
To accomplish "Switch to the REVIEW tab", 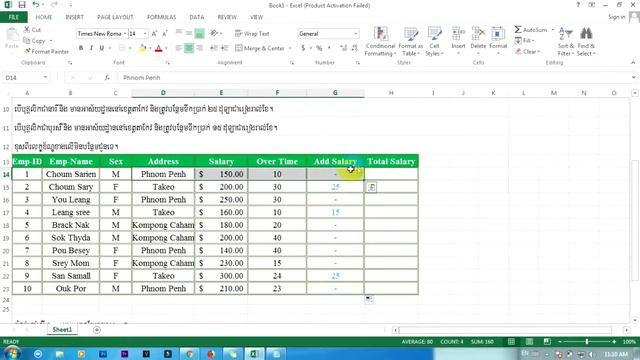I will click(x=227, y=17).
